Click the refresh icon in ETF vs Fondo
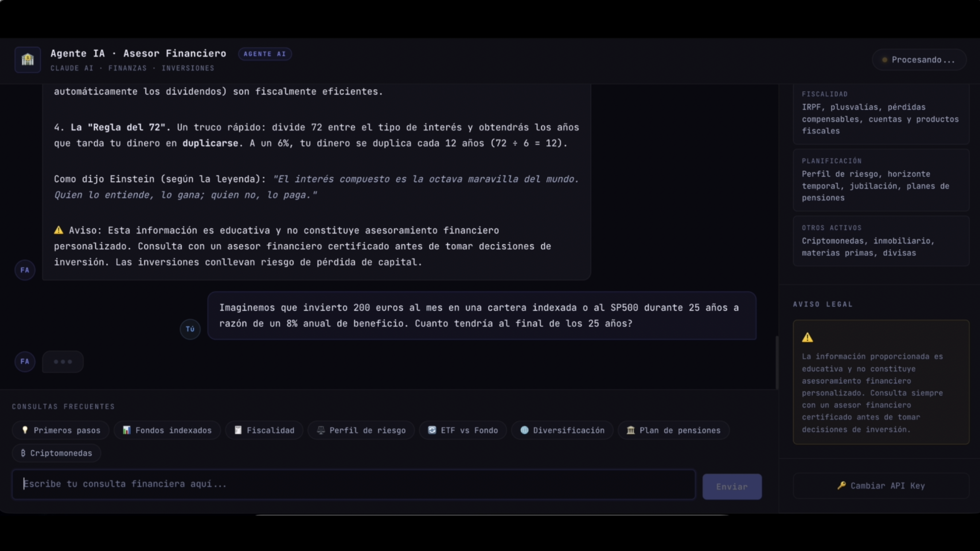Screen dimensions: 980x551 tap(432, 430)
